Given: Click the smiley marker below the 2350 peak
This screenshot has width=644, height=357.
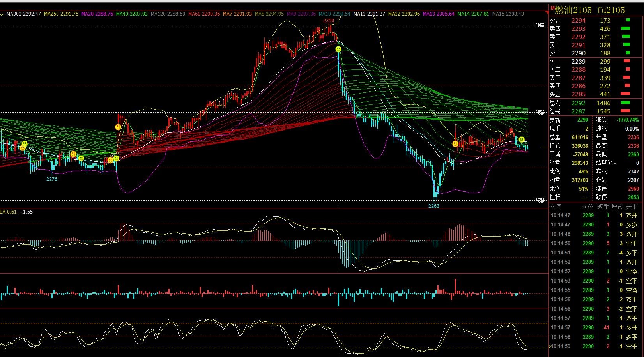Looking at the screenshot, I should (338, 49).
